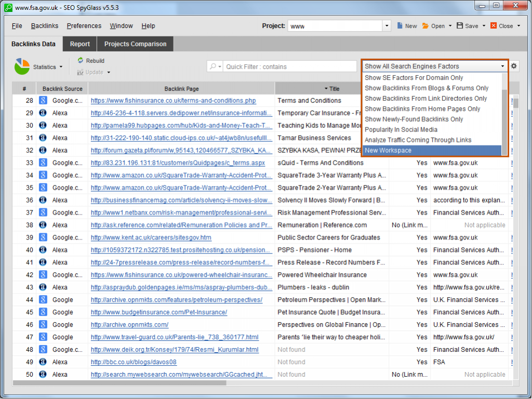Select Show SE Factors For Domain Only
This screenshot has width=532, height=399.
tap(432, 78)
